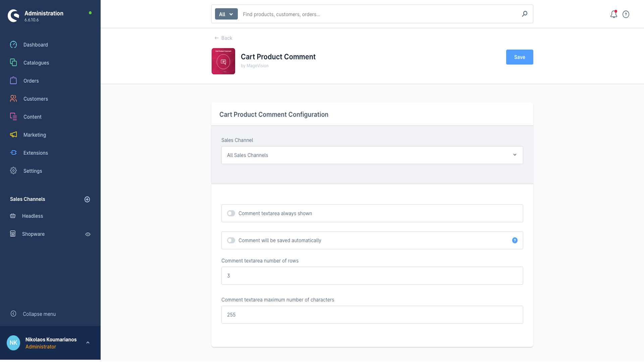The image size is (644, 362).
Task: Enable Comment textarea always shown toggle
Action: pos(231,214)
